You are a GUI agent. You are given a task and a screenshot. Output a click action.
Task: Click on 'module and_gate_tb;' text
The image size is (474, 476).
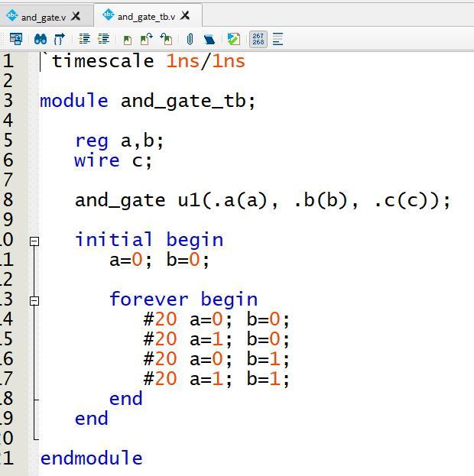pyautogui.click(x=148, y=101)
